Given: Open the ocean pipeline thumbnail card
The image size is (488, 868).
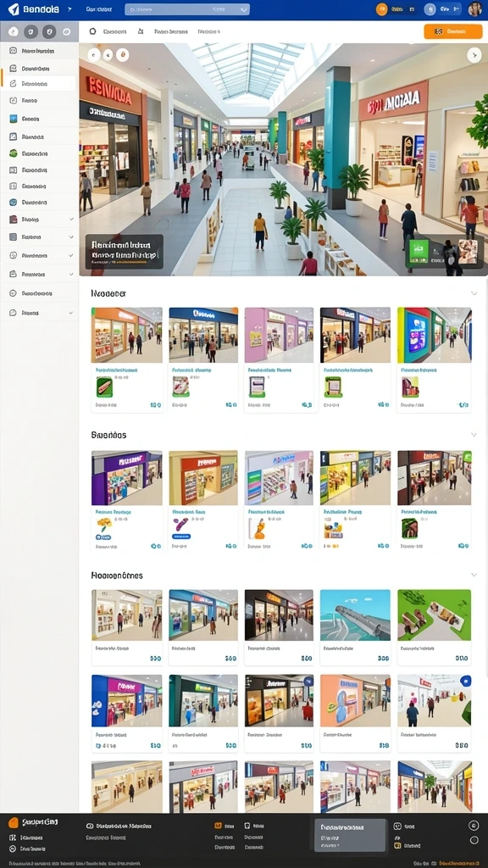Looking at the screenshot, I should click(355, 626).
